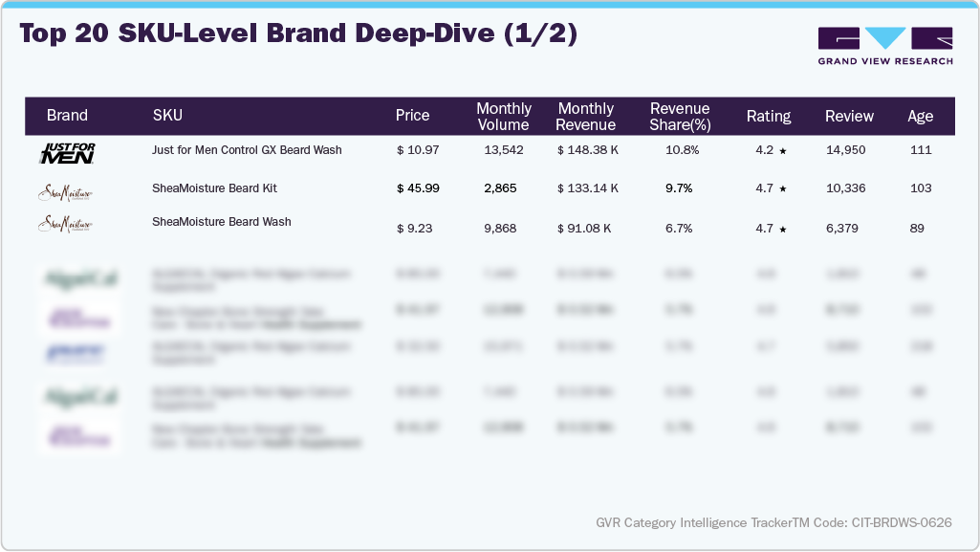Click the $ 91.08 K revenue value
Screen dimensions: 980x552
click(x=584, y=229)
